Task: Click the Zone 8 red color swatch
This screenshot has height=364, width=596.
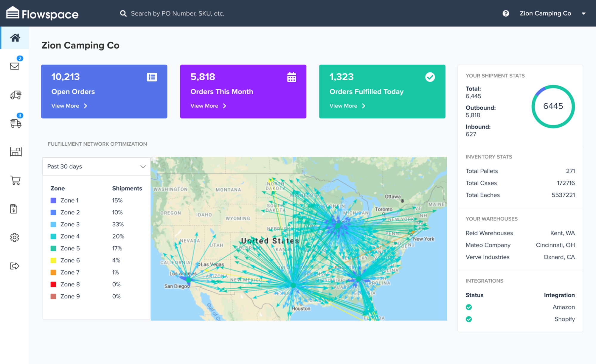Action: [x=53, y=284]
